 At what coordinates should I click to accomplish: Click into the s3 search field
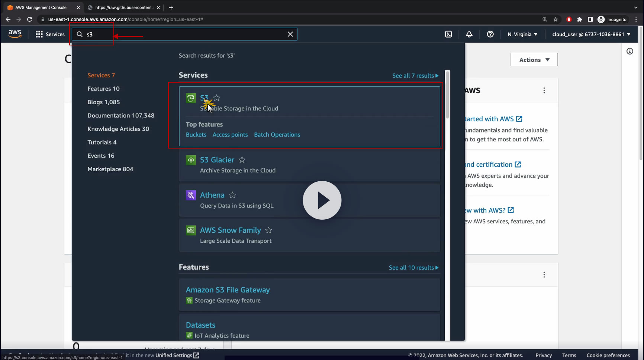tap(184, 34)
